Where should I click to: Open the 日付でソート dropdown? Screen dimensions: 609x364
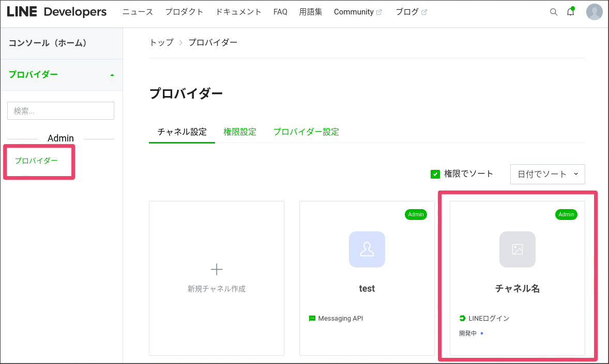pyautogui.click(x=547, y=174)
